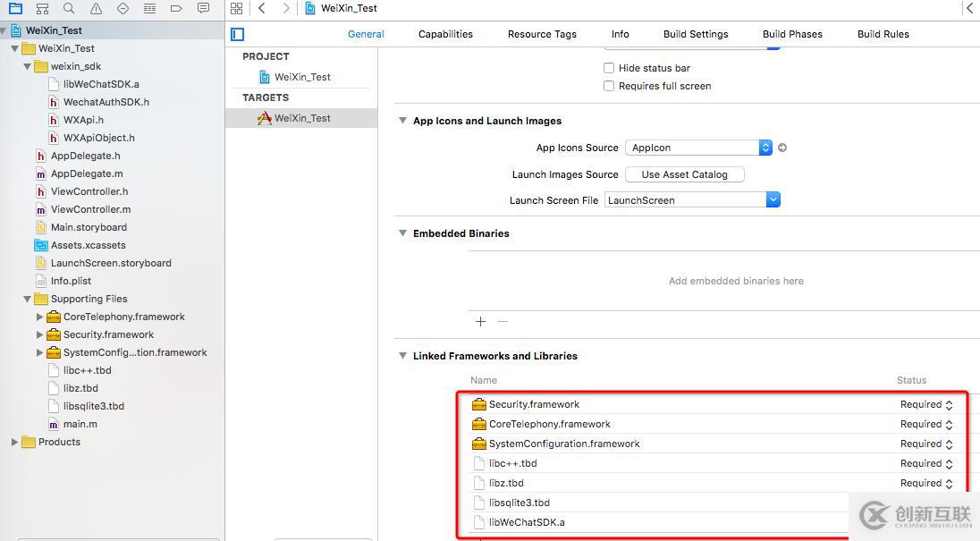Collapse the weixin_sdk folder

[x=27, y=66]
